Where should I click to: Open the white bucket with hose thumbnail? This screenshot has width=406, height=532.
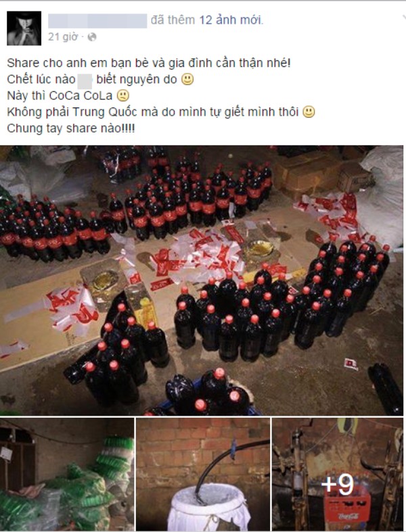coord(203,475)
